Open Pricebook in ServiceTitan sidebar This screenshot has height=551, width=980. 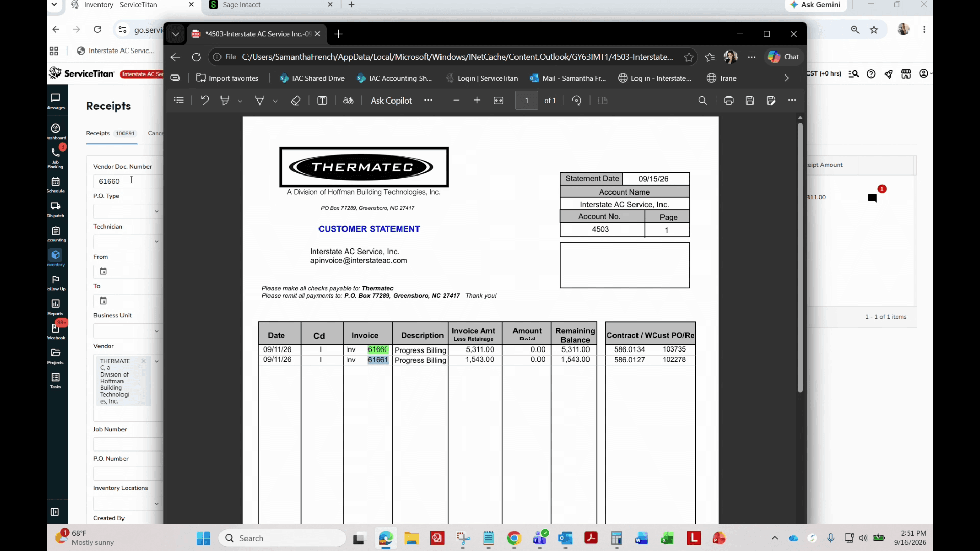tap(56, 331)
